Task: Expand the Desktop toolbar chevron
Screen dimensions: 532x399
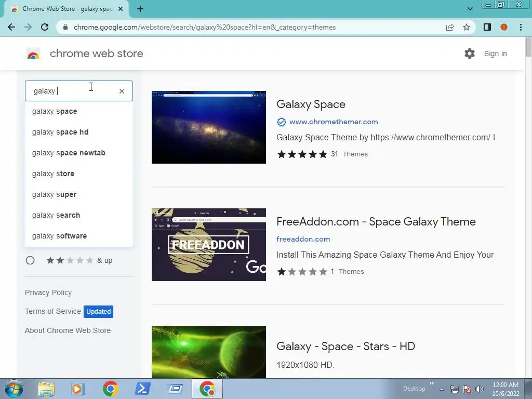Action: pos(432,383)
